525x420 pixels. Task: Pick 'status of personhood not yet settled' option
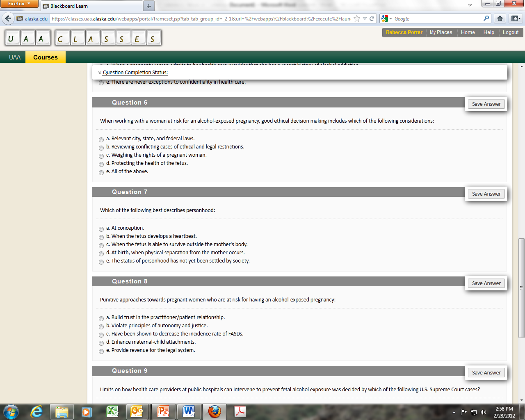[x=101, y=262]
